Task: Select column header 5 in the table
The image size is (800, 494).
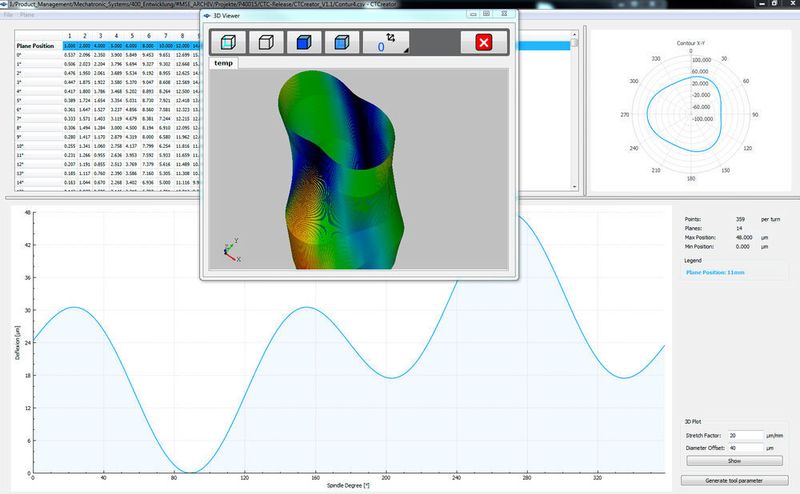Action: tap(132, 36)
